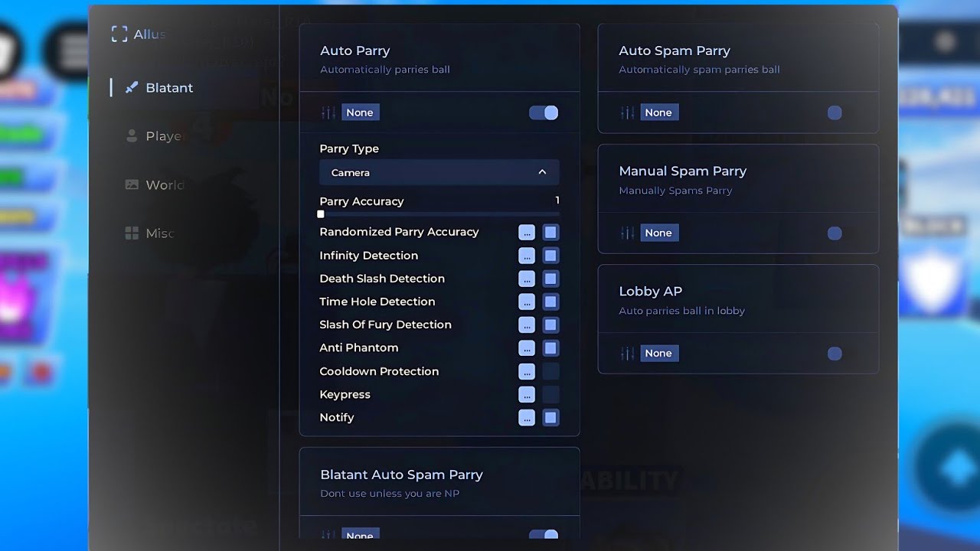Check the Cooldown Protection checkbox
Image resolution: width=980 pixels, height=551 pixels.
coord(550,371)
